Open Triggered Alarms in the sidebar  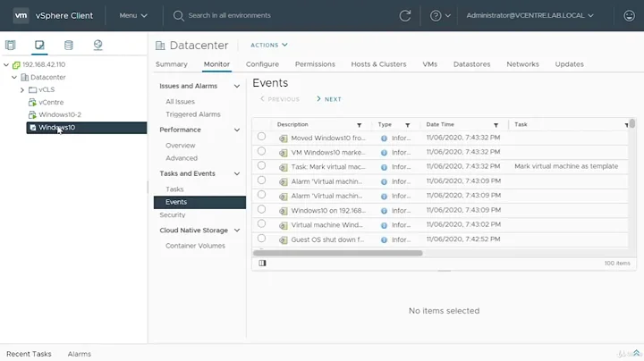coord(193,114)
